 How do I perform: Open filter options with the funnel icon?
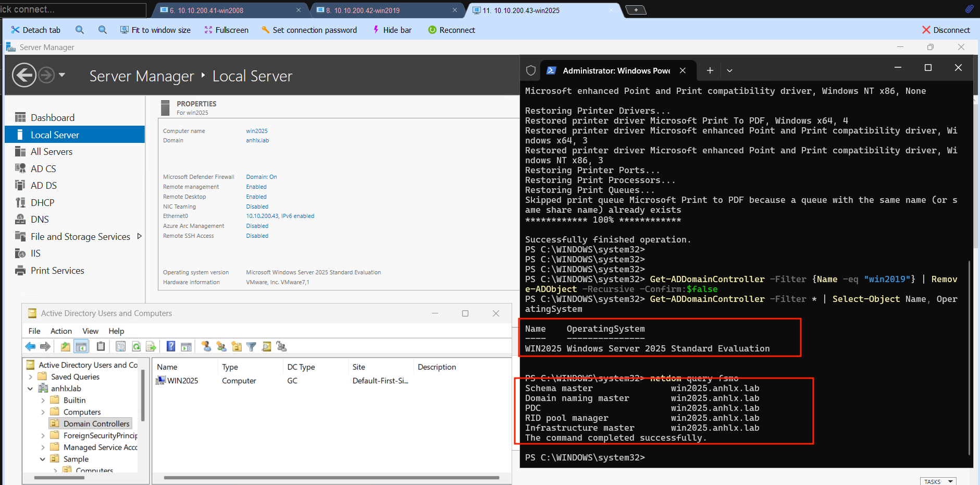click(x=251, y=346)
